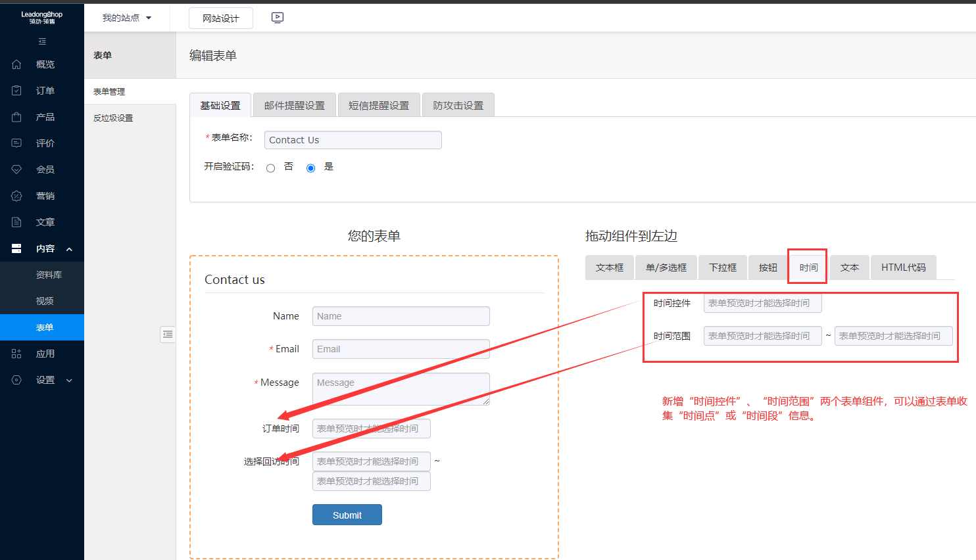
Task: Open 反垃圾设置 in the submenu
Action: [113, 118]
